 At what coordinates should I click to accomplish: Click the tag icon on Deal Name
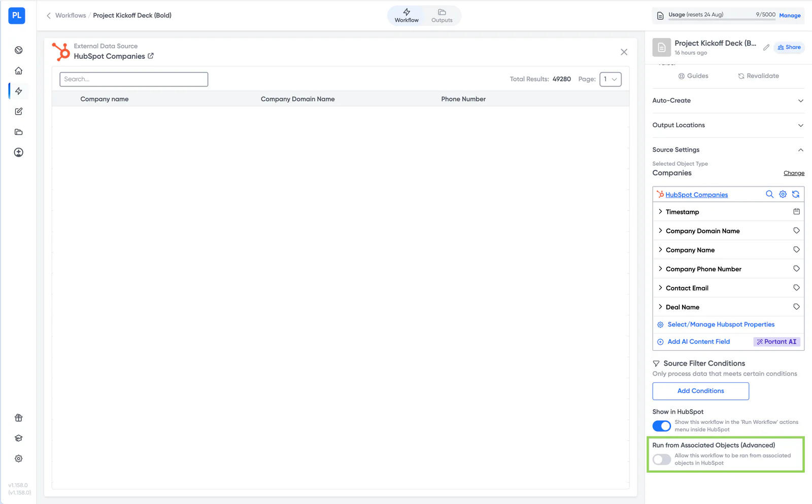[x=797, y=307]
